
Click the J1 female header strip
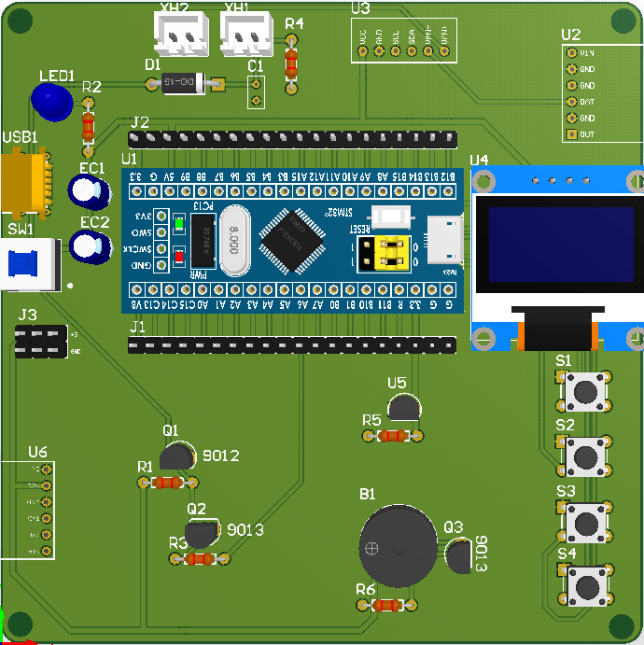coord(292,345)
